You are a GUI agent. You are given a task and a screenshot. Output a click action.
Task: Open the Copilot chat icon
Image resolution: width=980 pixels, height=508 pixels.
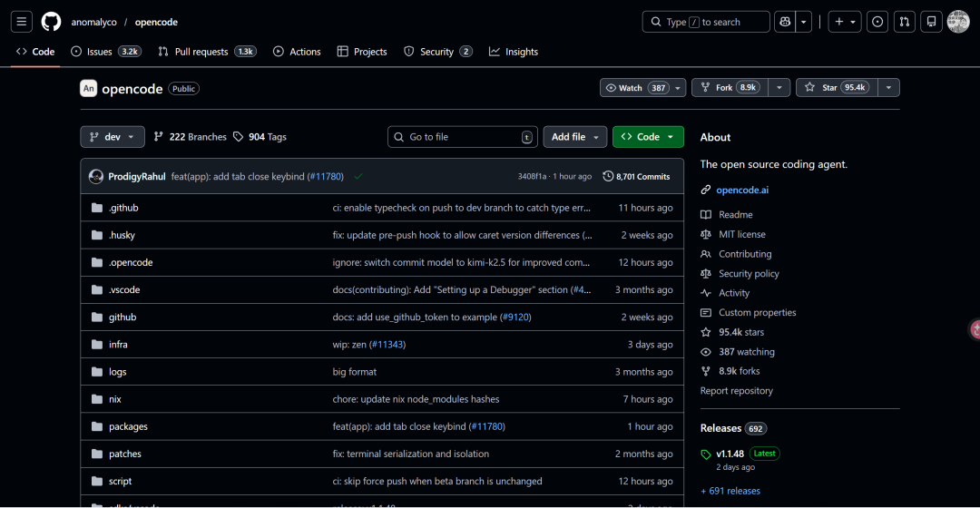coord(785,22)
